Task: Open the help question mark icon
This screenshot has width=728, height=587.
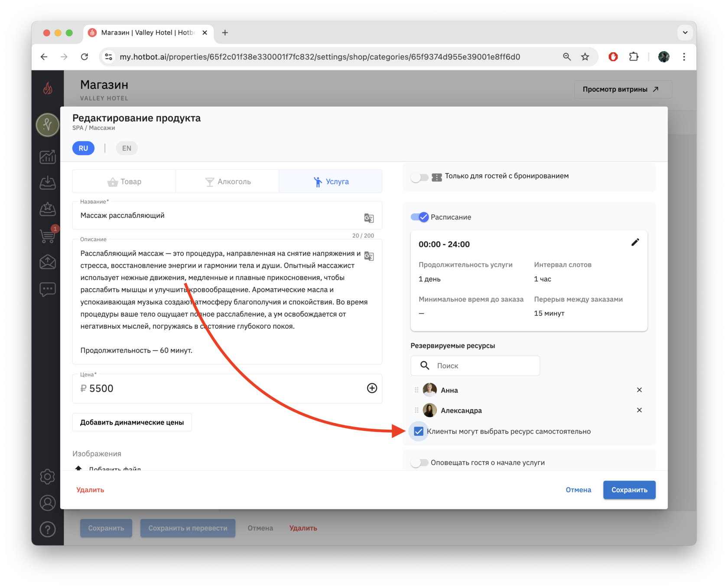Action: pos(48,529)
